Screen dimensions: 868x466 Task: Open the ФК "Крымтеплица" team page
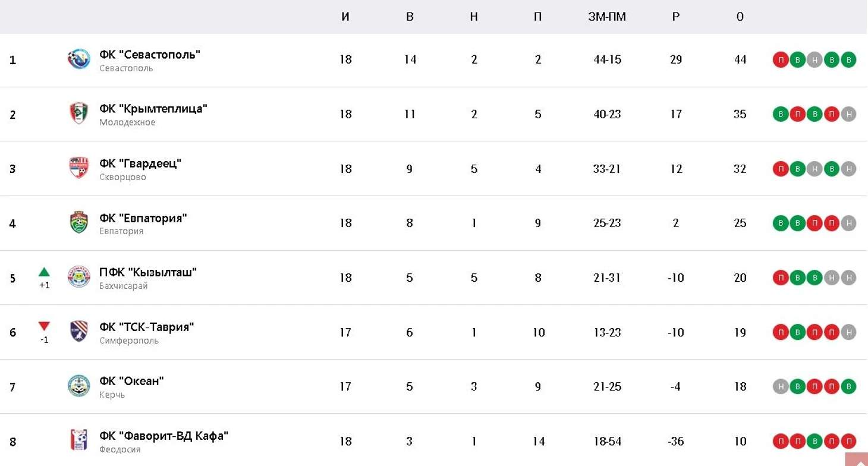[153, 109]
